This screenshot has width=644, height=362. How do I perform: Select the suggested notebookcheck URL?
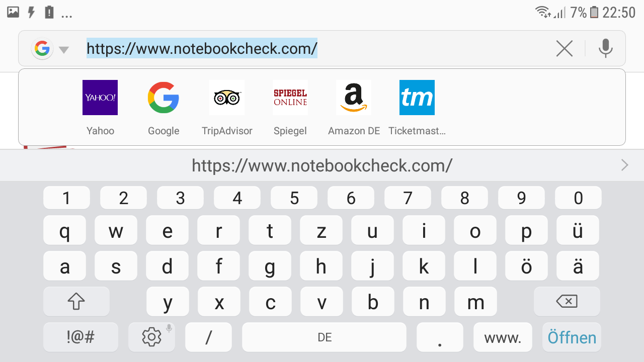tap(322, 165)
